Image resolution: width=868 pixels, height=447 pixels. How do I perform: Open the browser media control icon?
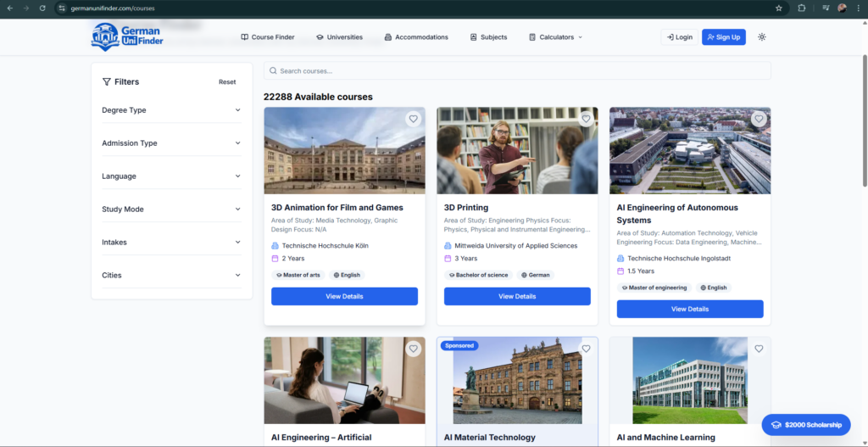(826, 8)
